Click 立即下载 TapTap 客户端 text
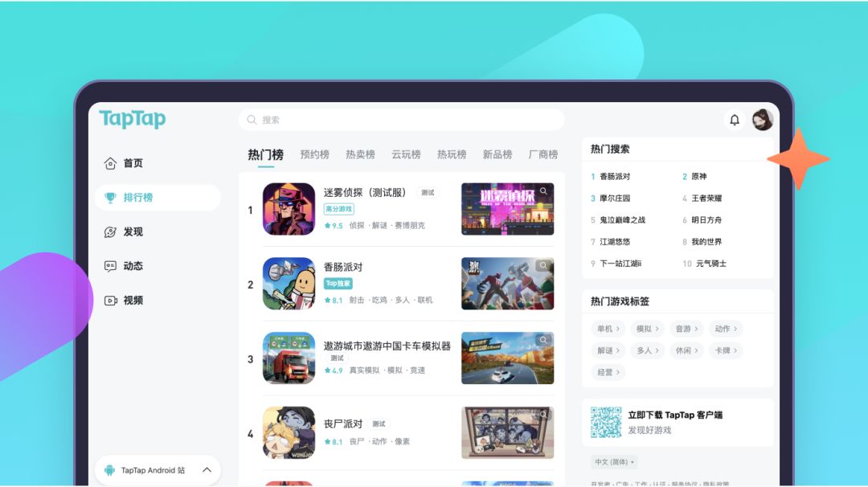The width and height of the screenshot is (868, 487). [x=675, y=415]
